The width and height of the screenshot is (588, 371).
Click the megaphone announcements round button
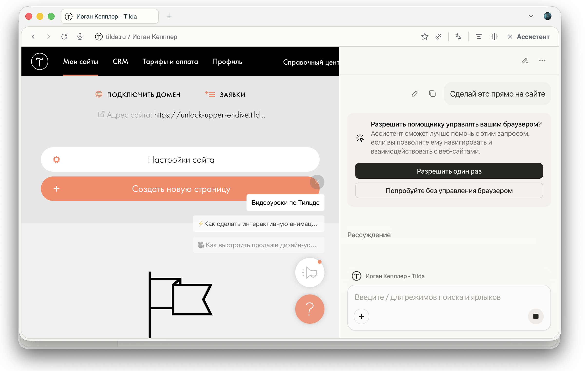point(310,273)
